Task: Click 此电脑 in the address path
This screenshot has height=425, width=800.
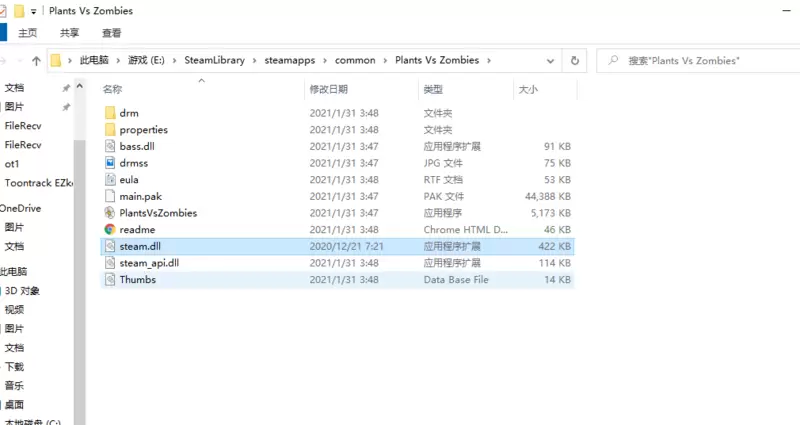Action: 94,60
